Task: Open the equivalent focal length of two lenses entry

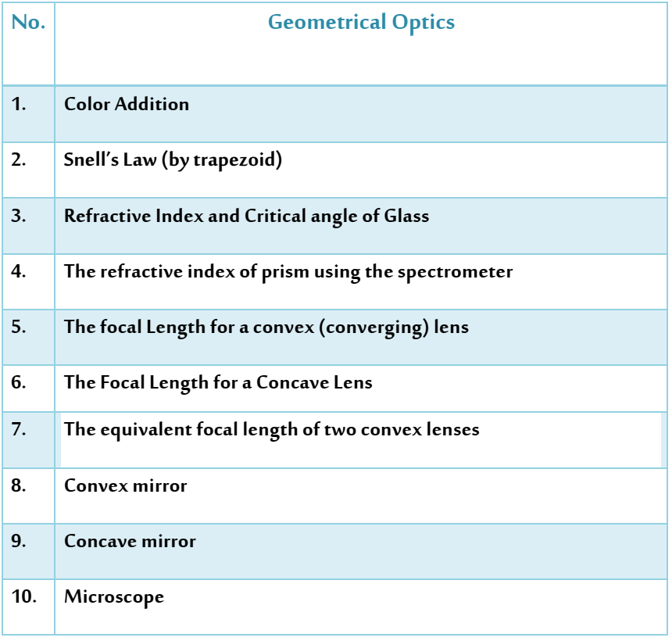Action: click(271, 430)
